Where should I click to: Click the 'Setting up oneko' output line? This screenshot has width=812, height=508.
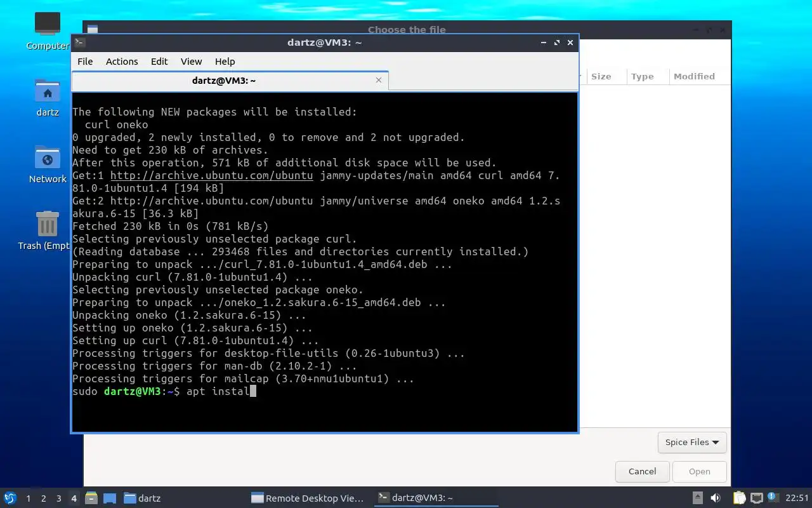pyautogui.click(x=192, y=328)
